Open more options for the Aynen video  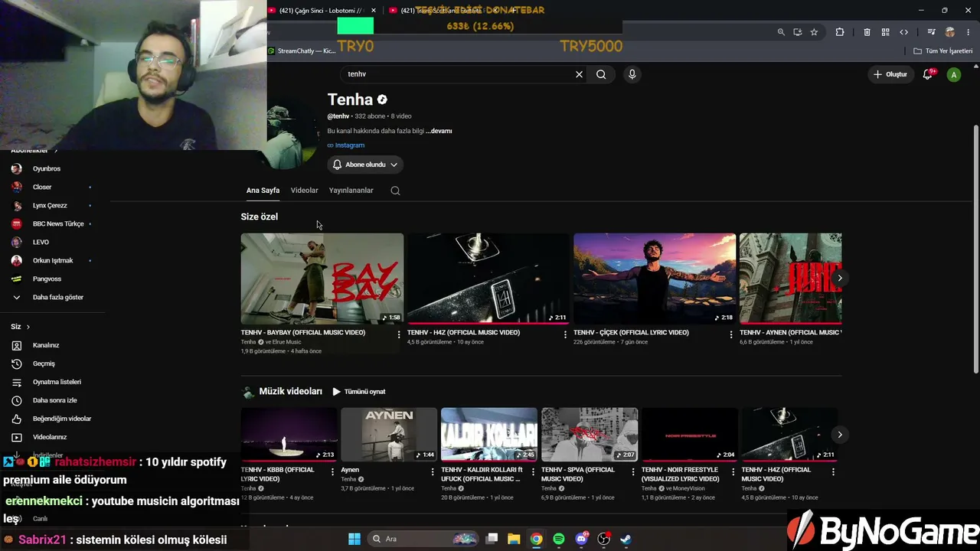(433, 471)
